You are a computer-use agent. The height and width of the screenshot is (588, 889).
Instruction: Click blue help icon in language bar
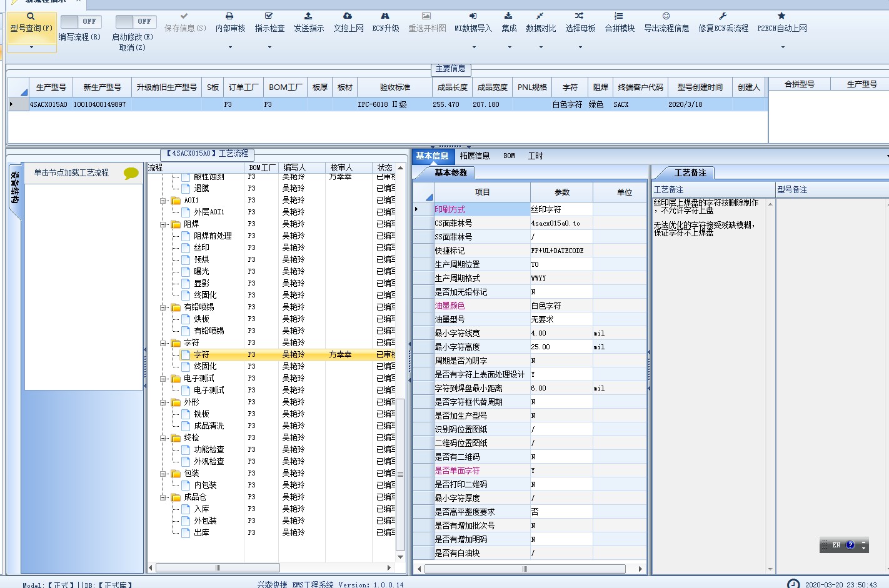click(850, 545)
